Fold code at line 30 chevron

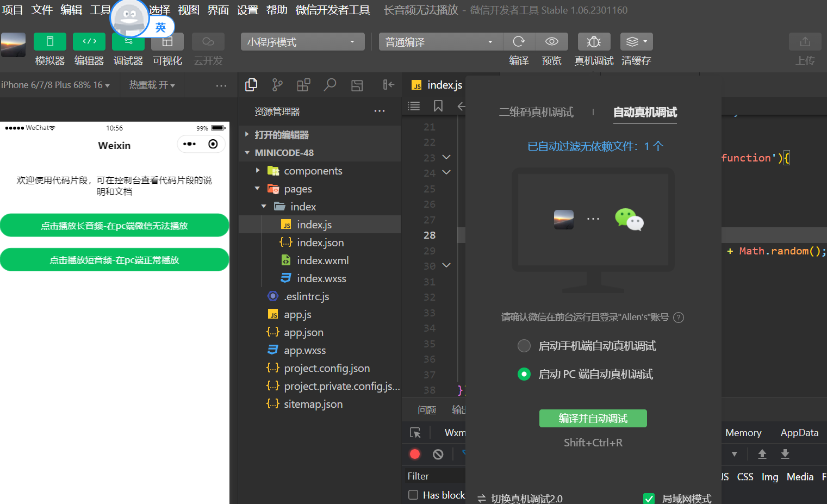(446, 265)
